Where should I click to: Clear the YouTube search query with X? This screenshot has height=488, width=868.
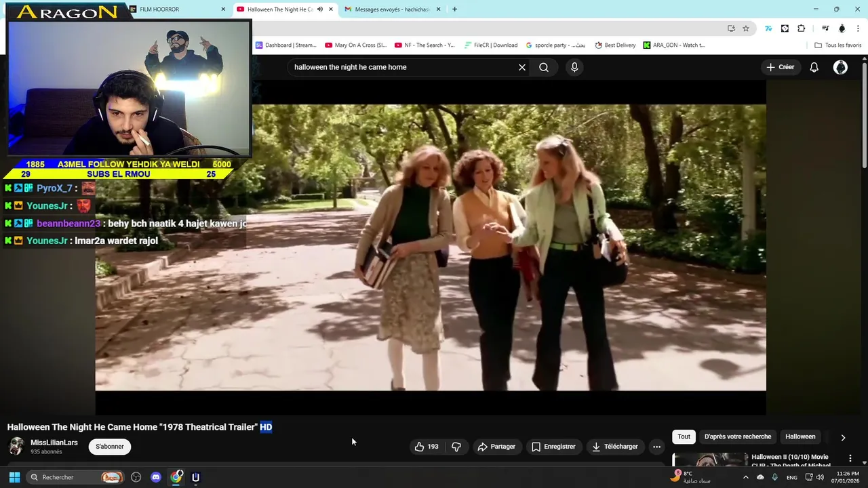coord(522,67)
